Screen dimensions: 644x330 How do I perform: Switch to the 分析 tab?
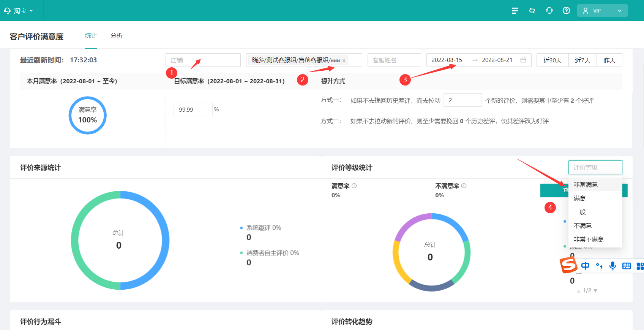tap(117, 35)
